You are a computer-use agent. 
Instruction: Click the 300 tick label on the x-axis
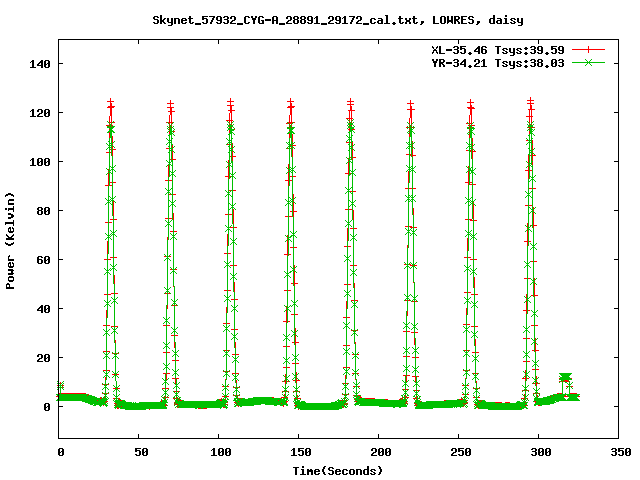541,452
